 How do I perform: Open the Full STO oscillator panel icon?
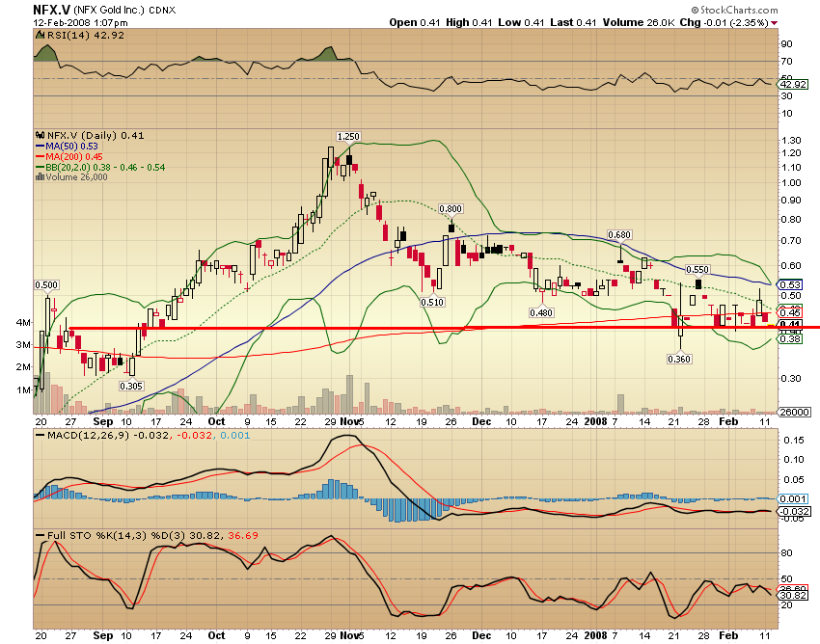click(x=38, y=535)
